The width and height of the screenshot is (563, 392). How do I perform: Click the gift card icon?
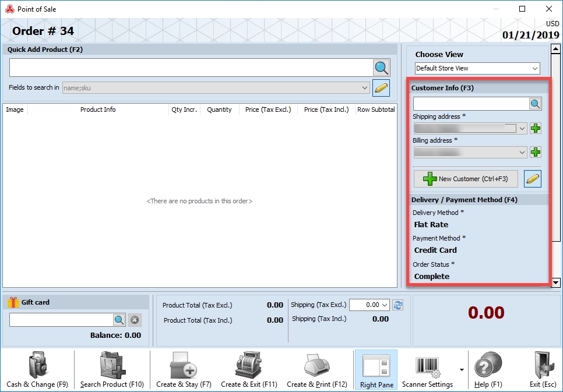pos(13,302)
